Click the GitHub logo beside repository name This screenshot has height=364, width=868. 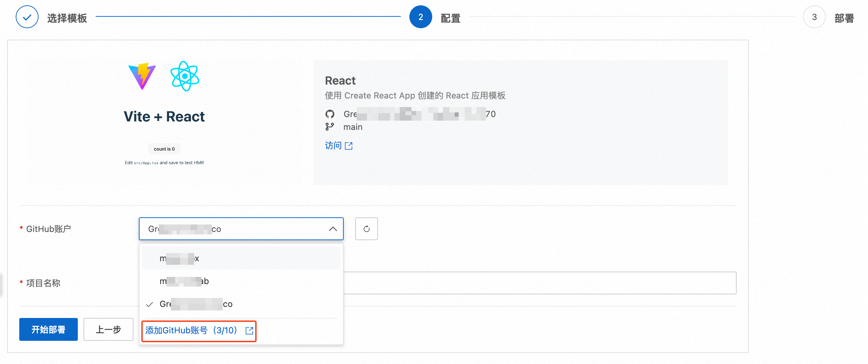tap(330, 114)
